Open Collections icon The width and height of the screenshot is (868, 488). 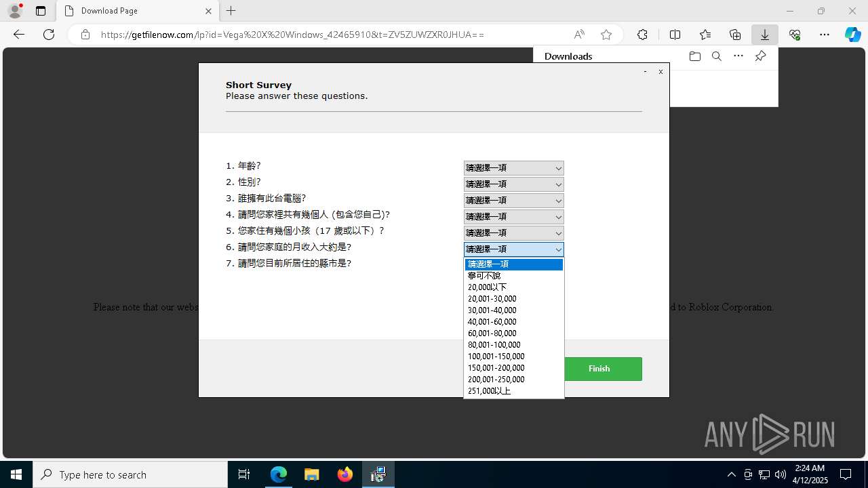[735, 35]
